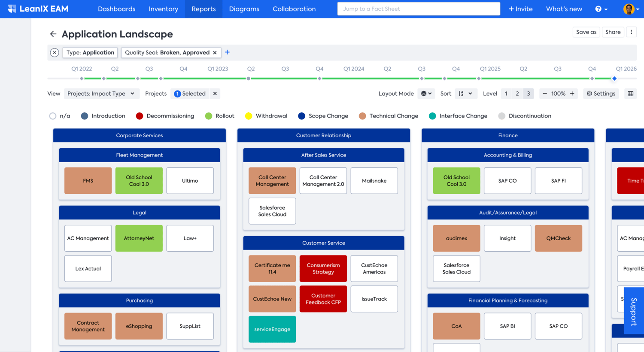Select the blue Q1 2026 timeline marker
The image size is (644, 352).
coord(614,78)
